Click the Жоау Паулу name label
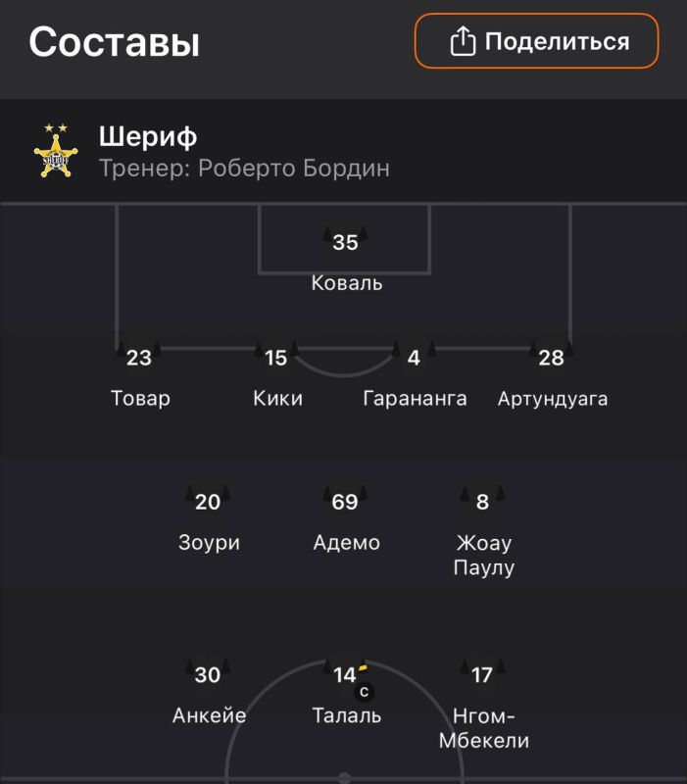687x784 pixels. point(483,555)
